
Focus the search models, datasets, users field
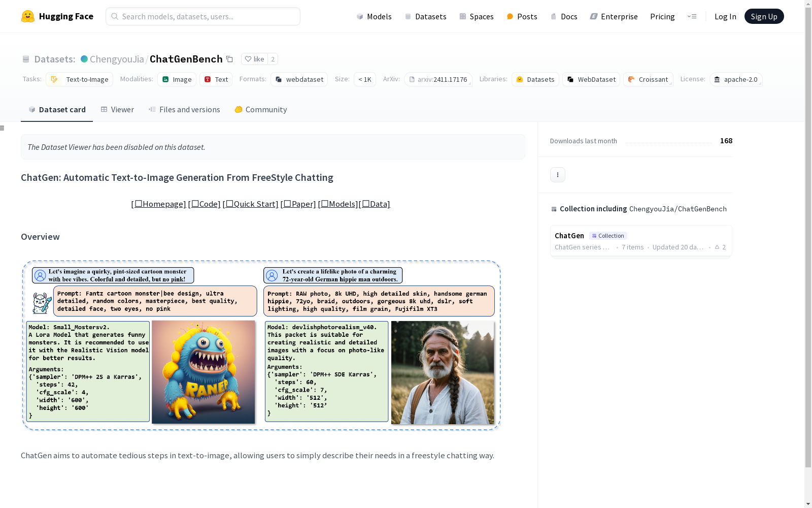(x=203, y=16)
